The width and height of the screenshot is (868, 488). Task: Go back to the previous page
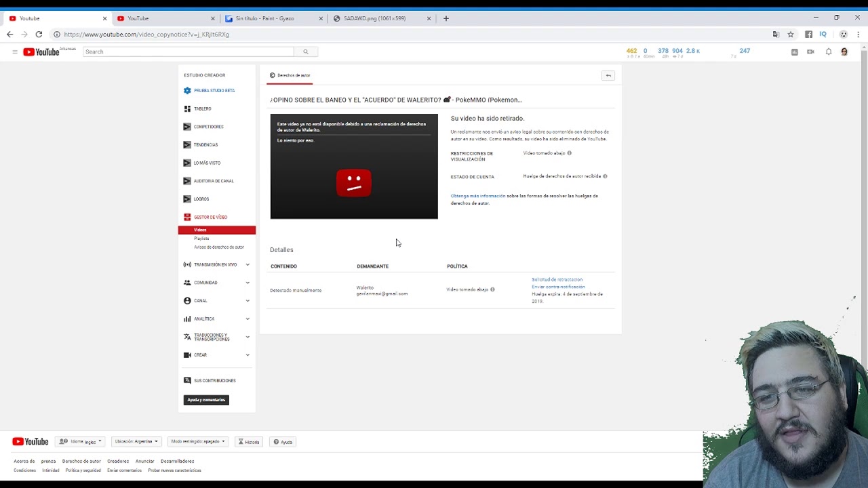tap(9, 34)
